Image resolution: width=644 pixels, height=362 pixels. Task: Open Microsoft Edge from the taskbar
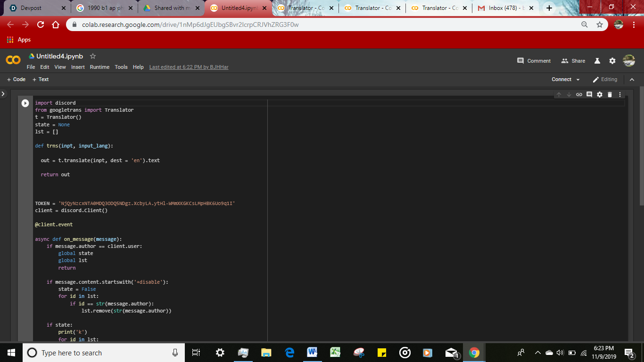point(289,353)
